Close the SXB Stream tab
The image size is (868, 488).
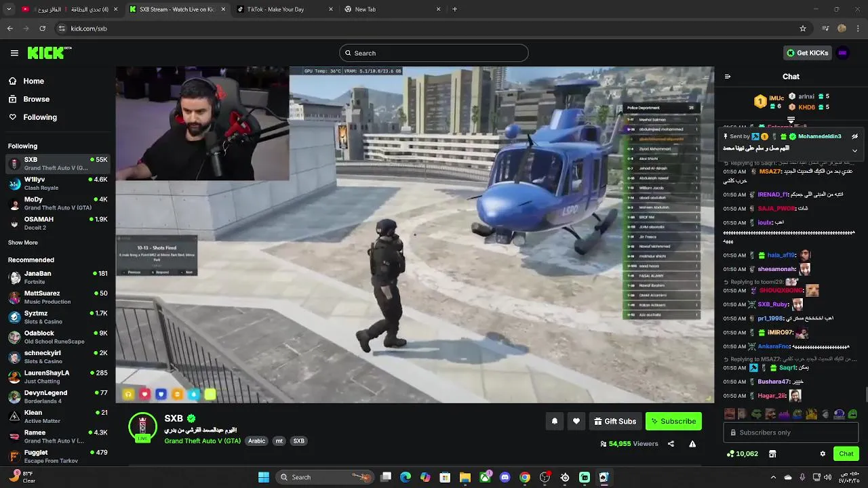pos(222,9)
